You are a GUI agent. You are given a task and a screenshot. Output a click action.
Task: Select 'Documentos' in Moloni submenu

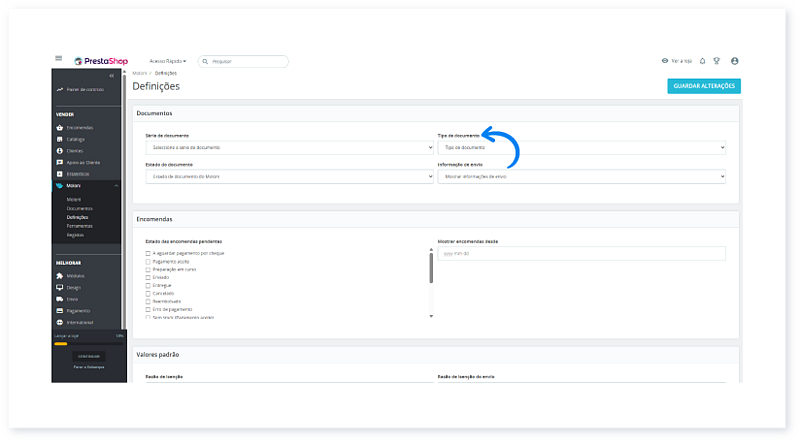coord(80,208)
